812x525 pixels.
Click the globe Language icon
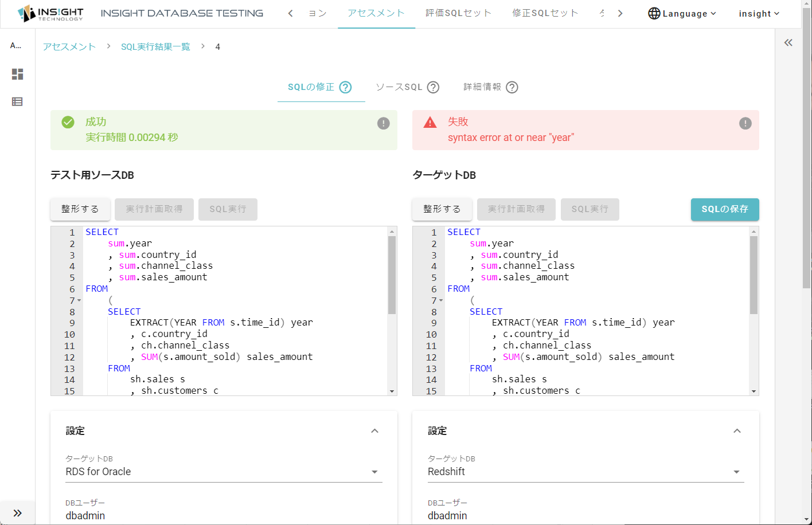pyautogui.click(x=654, y=13)
